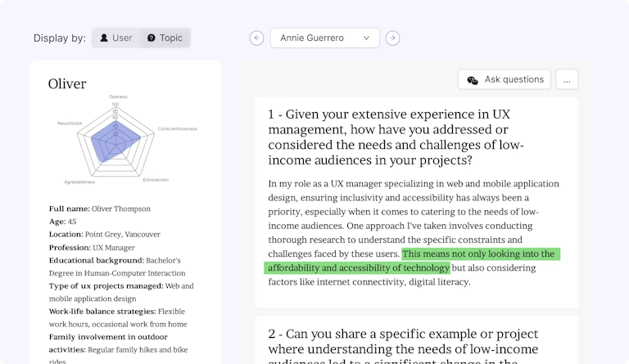Click Oliver's personality radar chart

pos(115,139)
